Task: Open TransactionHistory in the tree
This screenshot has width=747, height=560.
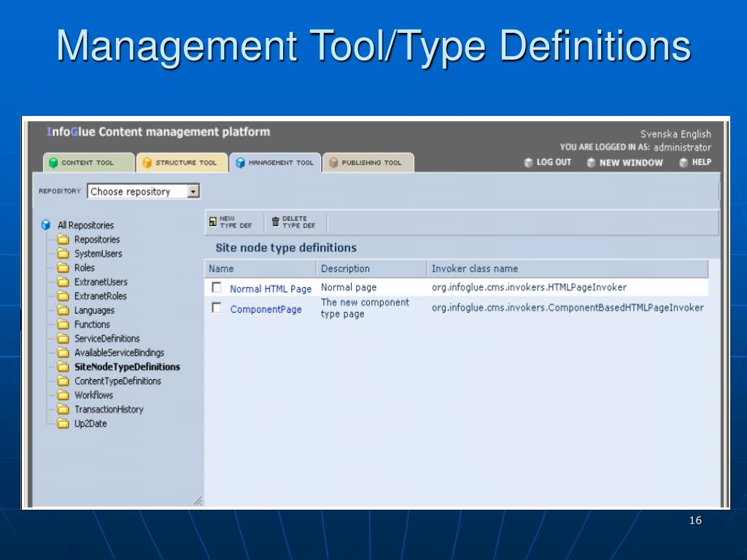Action: (109, 410)
